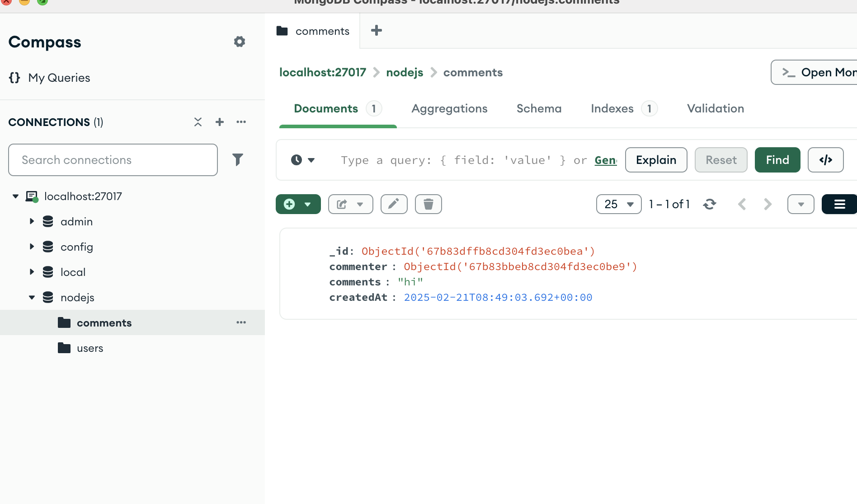Click the createdAt timestamp value
Screen dimensions: 857x504
498,297
